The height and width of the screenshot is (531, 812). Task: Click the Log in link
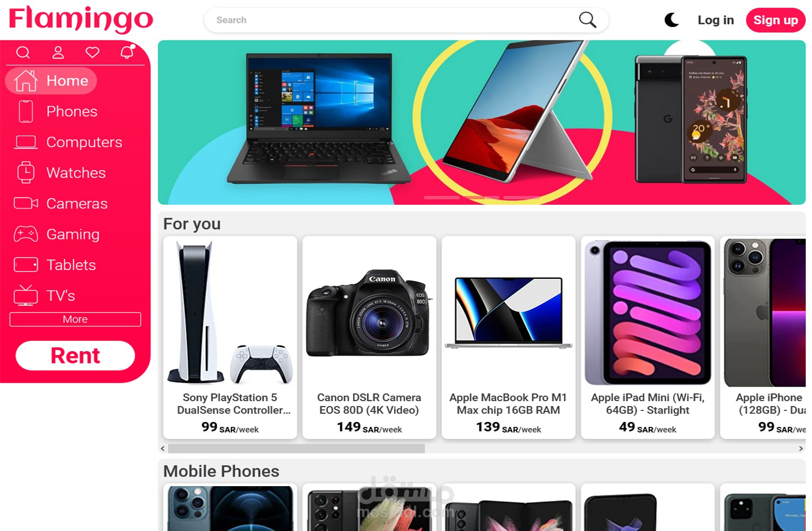pyautogui.click(x=715, y=20)
